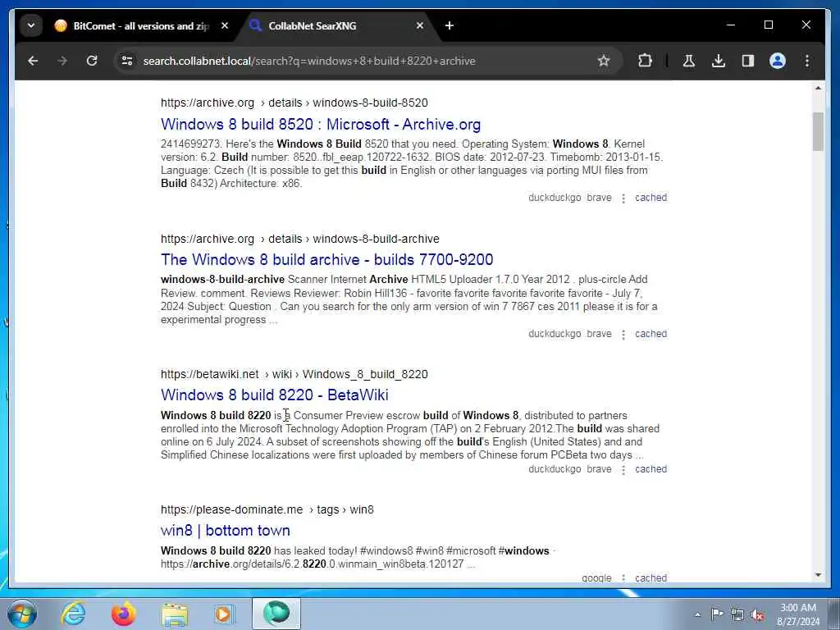Viewport: 840px width, 630px height.
Task: Open Chrome's three-dot menu
Action: [807, 61]
